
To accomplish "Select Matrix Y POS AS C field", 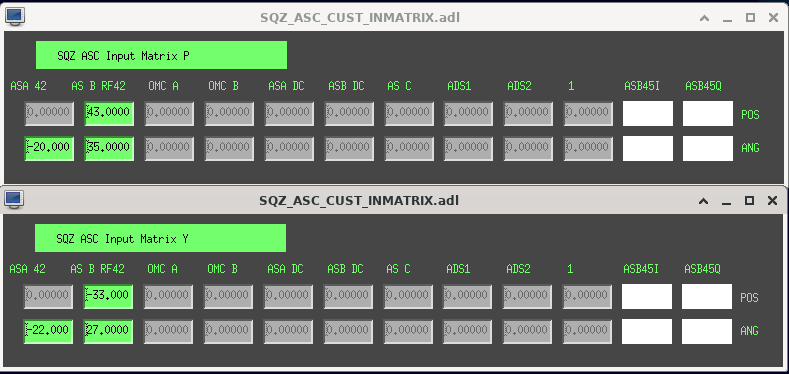I will click(408, 296).
